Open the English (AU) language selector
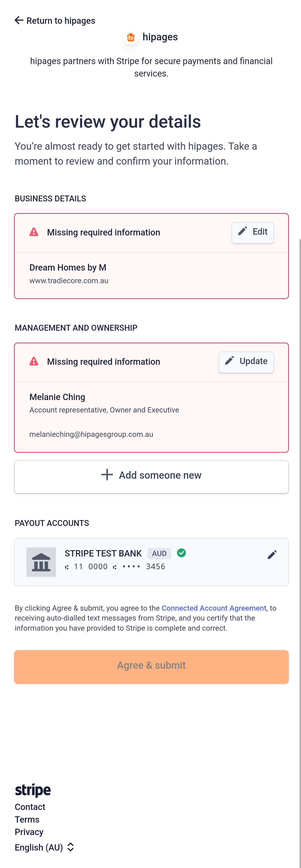 (45, 847)
